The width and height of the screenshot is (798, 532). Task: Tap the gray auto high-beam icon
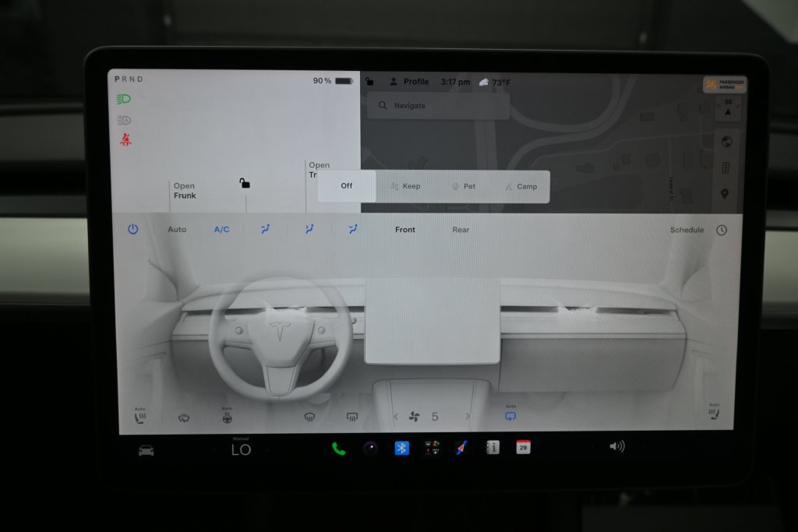[x=124, y=120]
